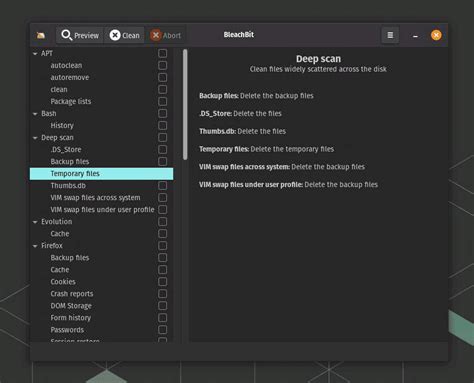
Task: Enable the Passwords checkbox
Action: [162, 329]
